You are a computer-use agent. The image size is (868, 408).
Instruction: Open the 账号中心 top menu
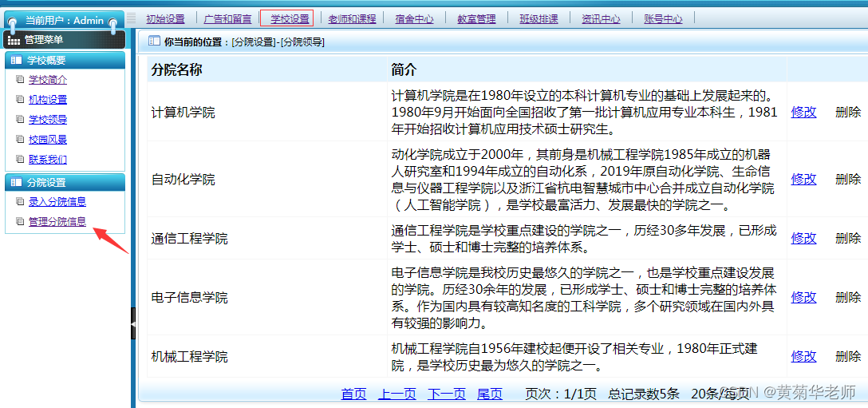click(x=663, y=19)
